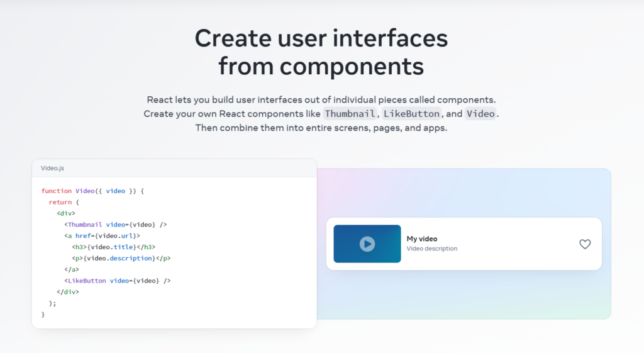Click the '<p>{video.description}</p>' code line

coord(121,259)
